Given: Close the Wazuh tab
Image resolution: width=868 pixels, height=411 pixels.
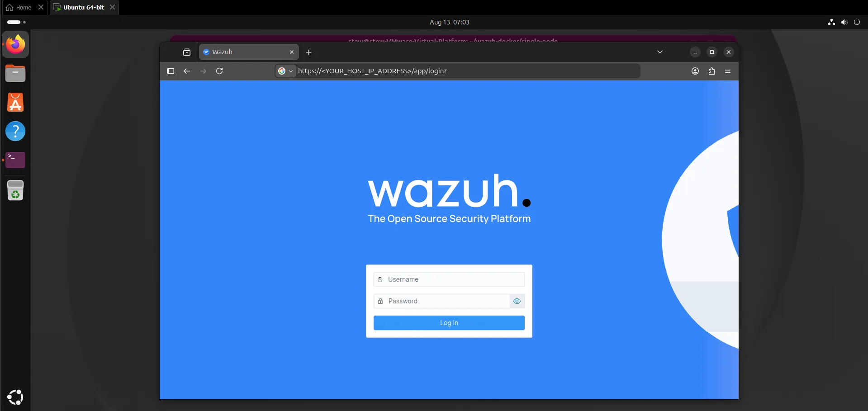Looking at the screenshot, I should click(292, 52).
